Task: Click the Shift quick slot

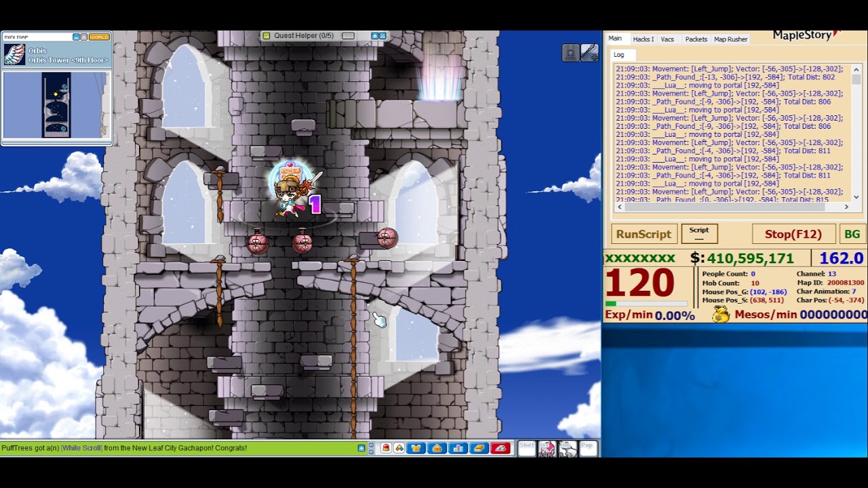Action: (x=527, y=448)
